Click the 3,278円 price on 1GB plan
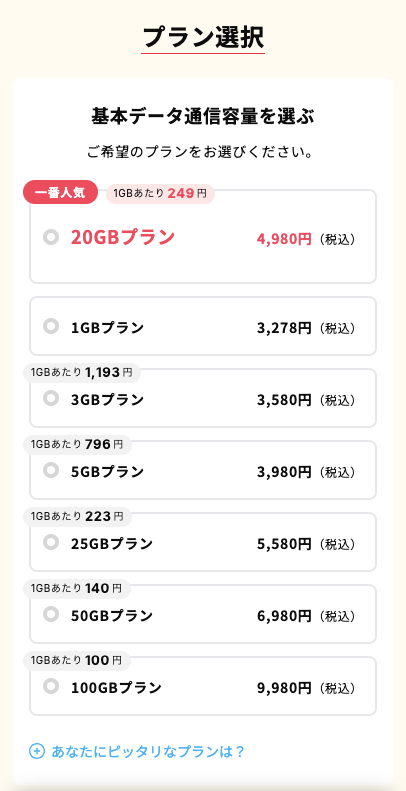The height and width of the screenshot is (791, 406). coord(284,328)
